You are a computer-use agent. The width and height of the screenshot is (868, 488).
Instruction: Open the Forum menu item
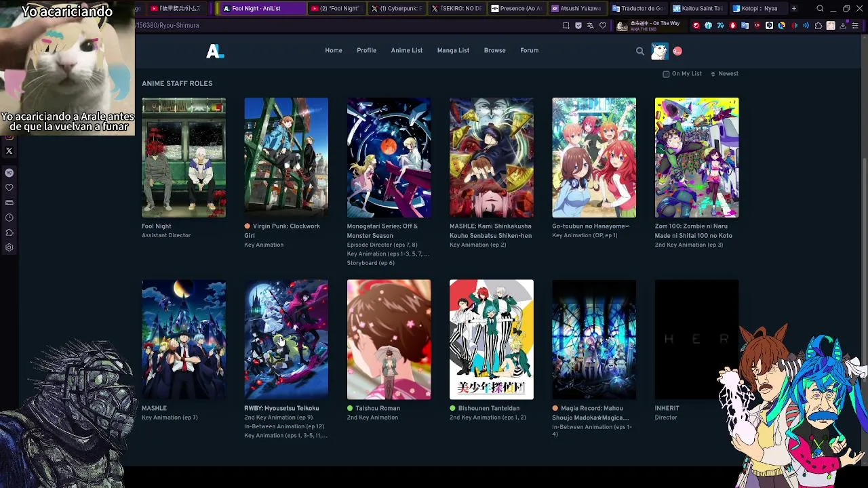tap(530, 51)
